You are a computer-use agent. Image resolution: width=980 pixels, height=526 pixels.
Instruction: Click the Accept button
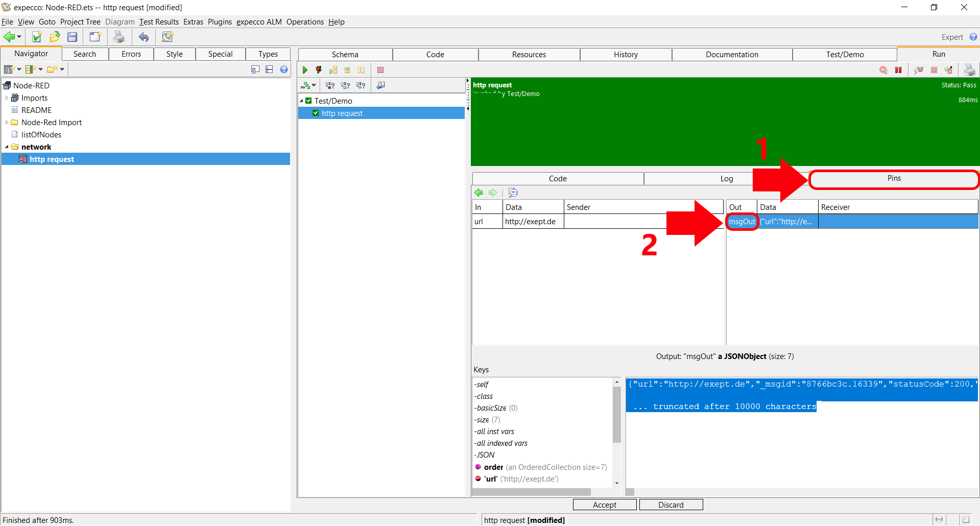pyautogui.click(x=605, y=505)
